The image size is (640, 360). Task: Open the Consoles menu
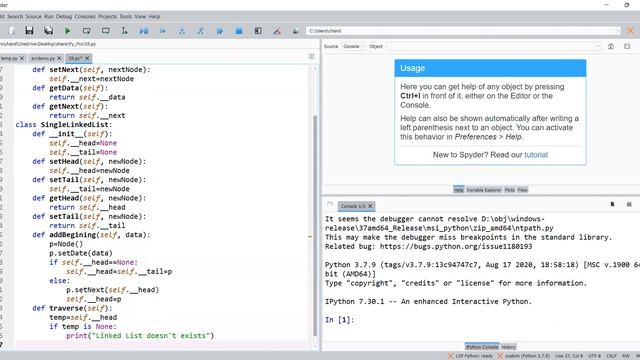coord(85,17)
